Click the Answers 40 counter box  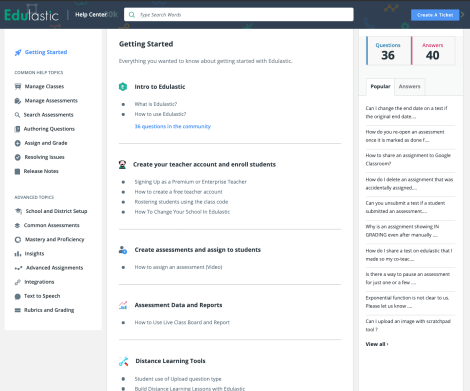tap(433, 51)
